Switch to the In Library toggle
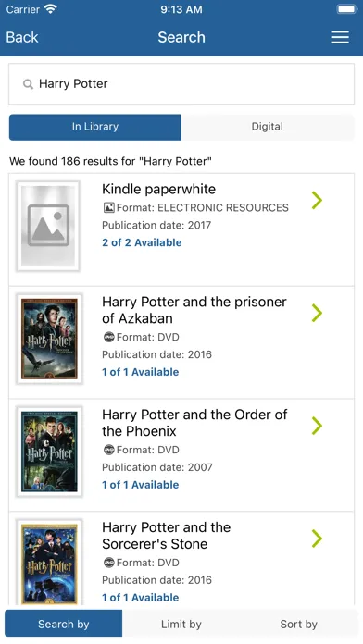 tap(95, 127)
